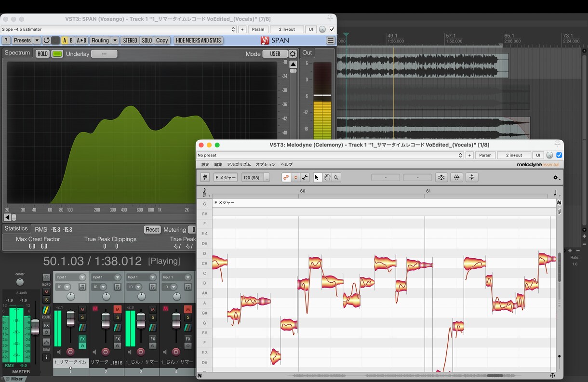Click master track info icon
Viewport: 588px width, 382px height.
coord(46,357)
